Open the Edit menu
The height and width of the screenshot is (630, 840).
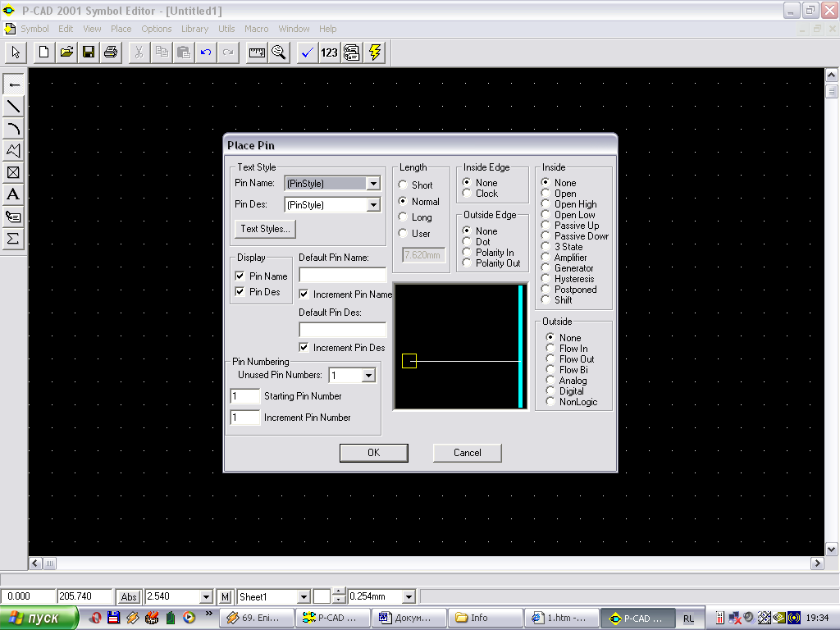coord(66,29)
